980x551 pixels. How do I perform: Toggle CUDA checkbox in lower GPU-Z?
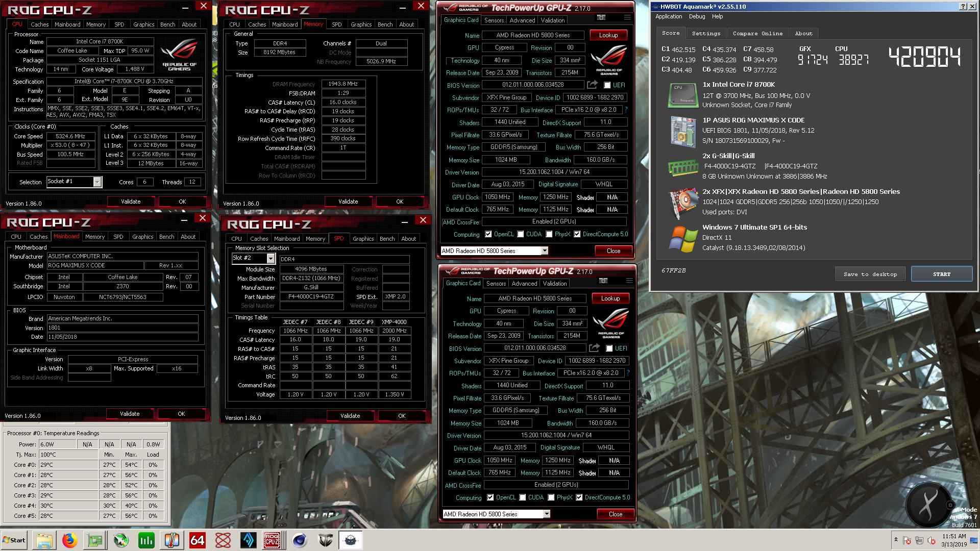[523, 497]
